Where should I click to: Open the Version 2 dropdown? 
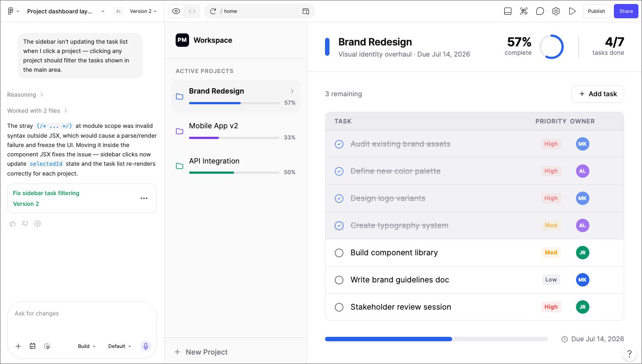143,11
